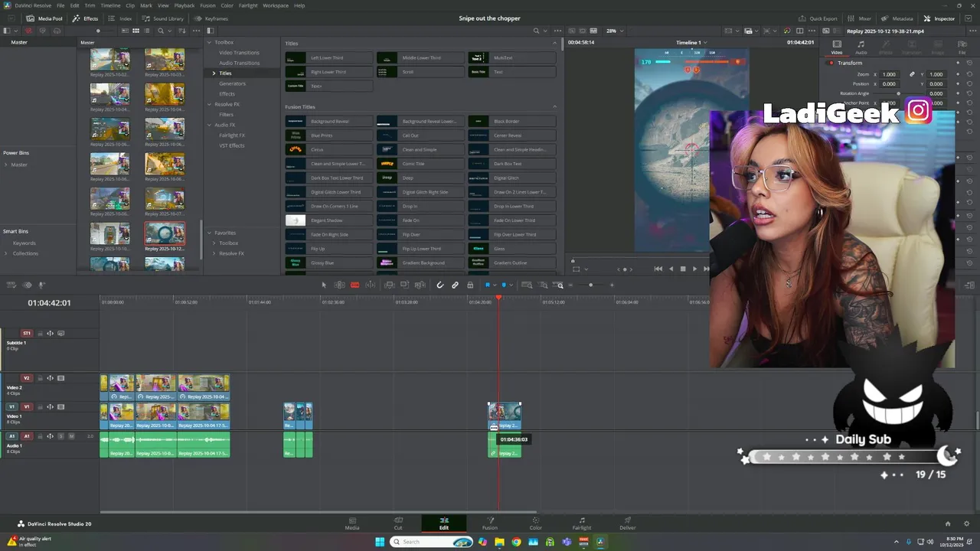The width and height of the screenshot is (980, 551).
Task: Click the blue Marker icon
Action: click(503, 285)
